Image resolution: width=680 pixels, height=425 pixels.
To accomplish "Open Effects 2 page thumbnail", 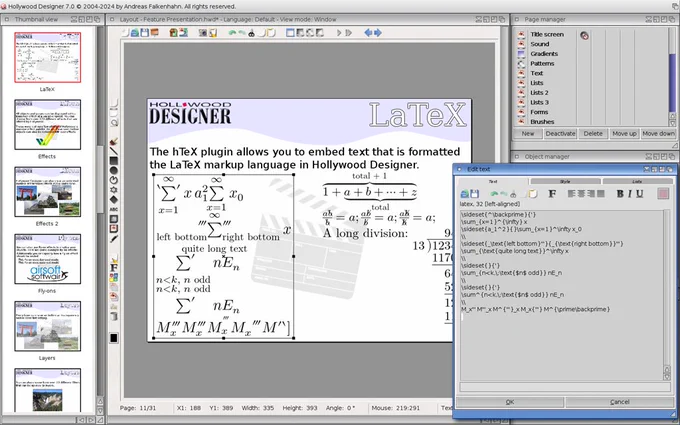I will coord(47,192).
